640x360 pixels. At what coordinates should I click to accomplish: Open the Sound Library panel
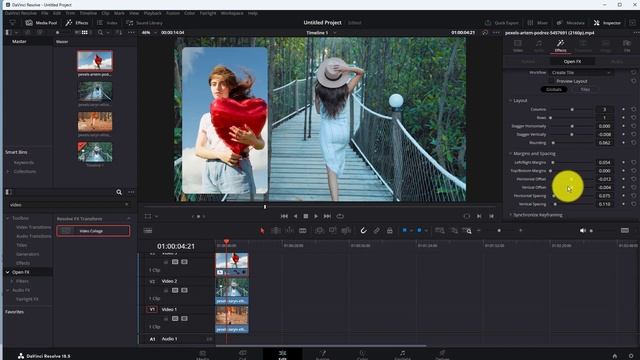[x=144, y=23]
